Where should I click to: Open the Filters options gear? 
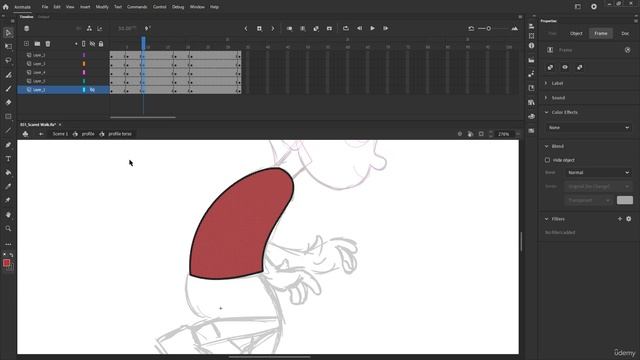tap(629, 219)
